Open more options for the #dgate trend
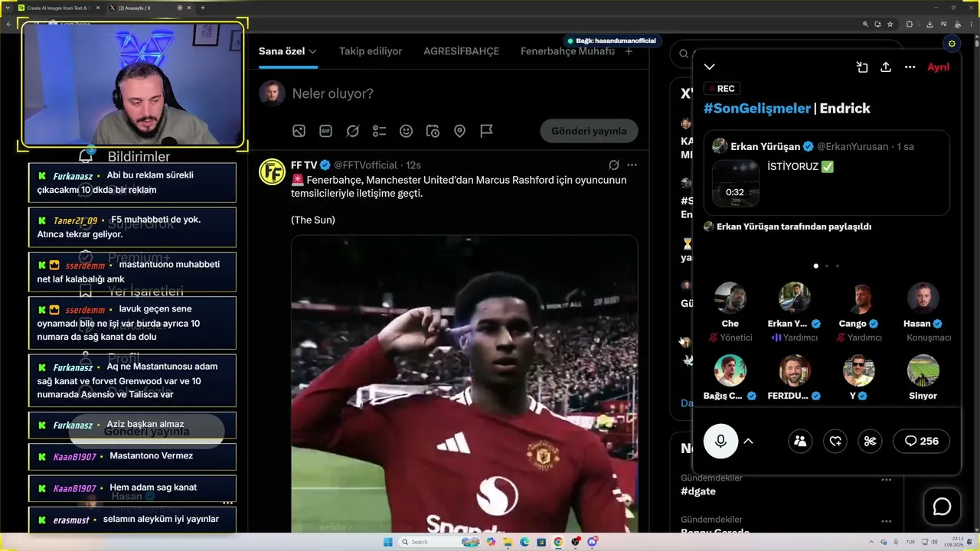 (886, 480)
